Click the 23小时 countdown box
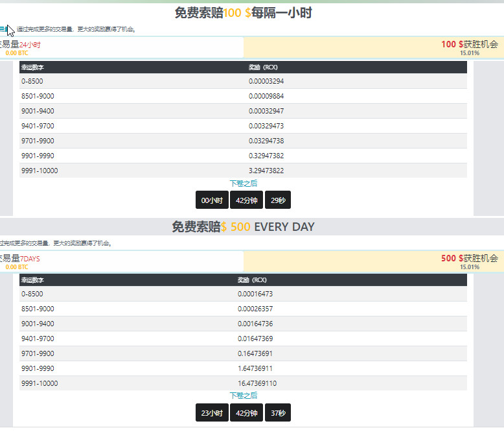504x441 pixels. click(212, 413)
